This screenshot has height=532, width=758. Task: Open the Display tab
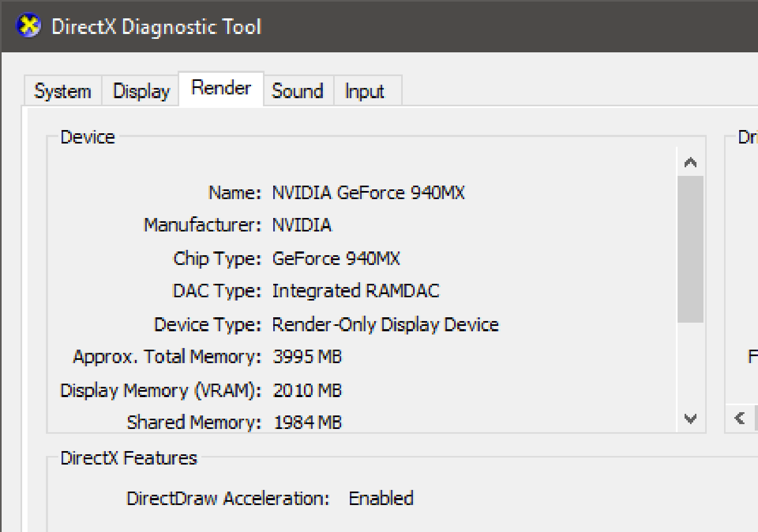coord(141,91)
